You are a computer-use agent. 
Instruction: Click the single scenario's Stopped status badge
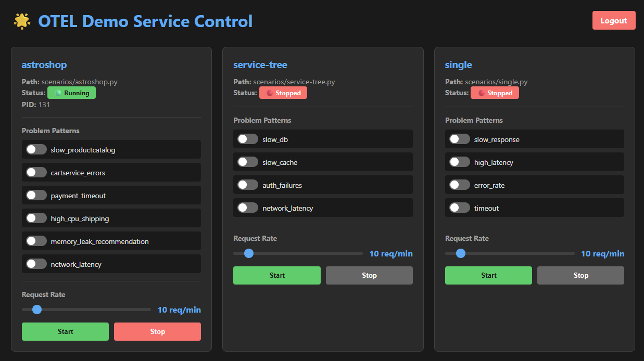[495, 93]
